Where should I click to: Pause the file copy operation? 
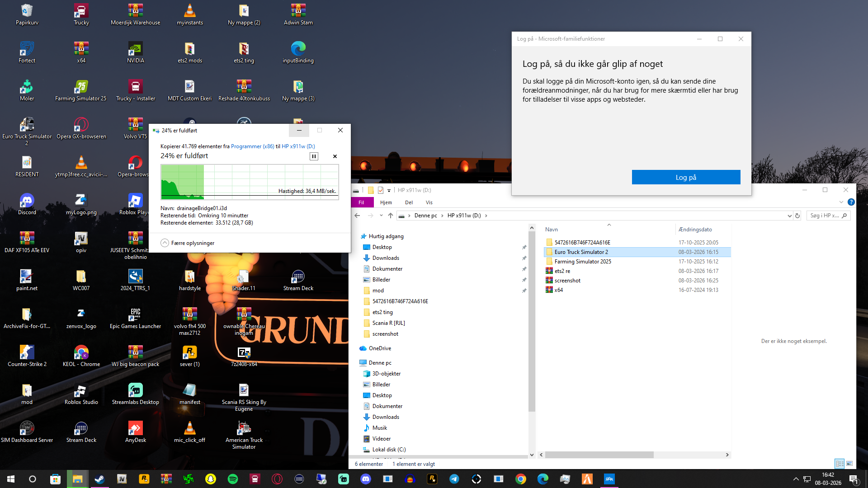314,156
